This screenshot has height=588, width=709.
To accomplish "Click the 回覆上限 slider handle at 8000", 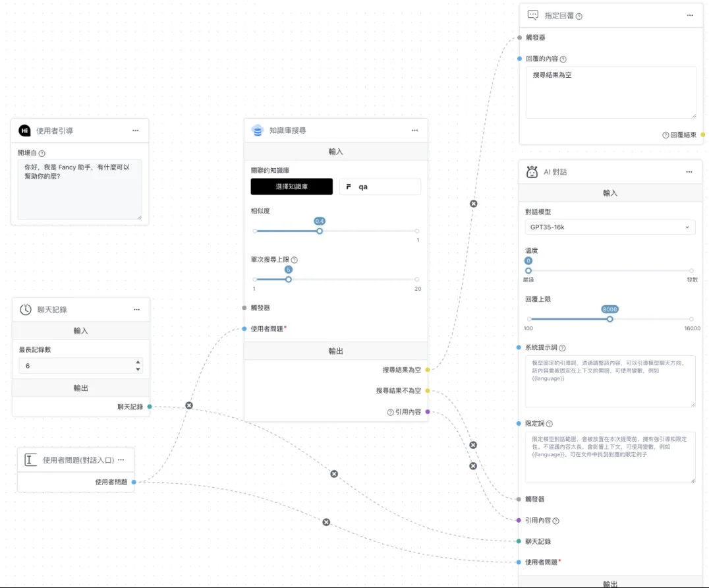I will pos(610,319).
